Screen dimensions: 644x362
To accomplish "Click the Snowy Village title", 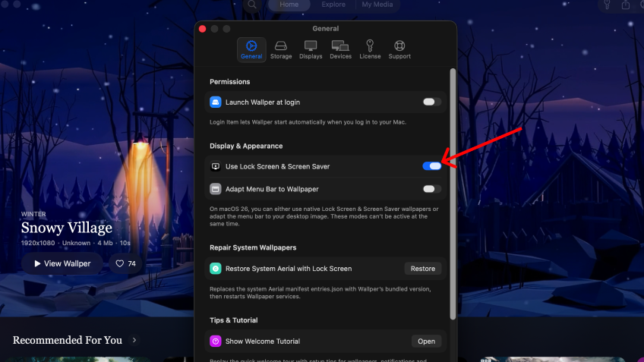I will [x=67, y=228].
